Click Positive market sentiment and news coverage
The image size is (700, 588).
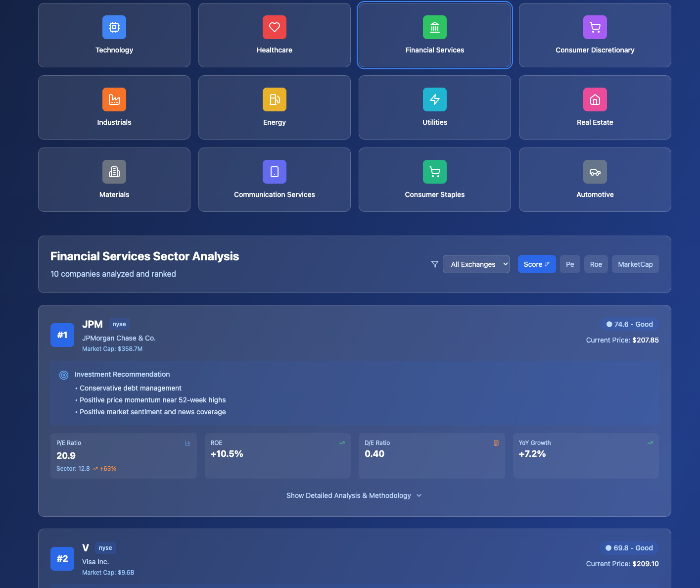(153, 412)
